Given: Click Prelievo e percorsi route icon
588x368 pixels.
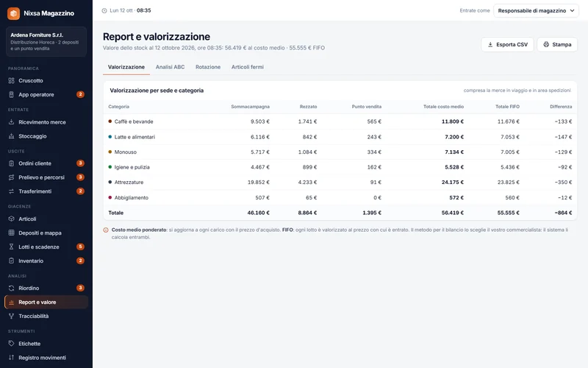Looking at the screenshot, I should (11, 177).
